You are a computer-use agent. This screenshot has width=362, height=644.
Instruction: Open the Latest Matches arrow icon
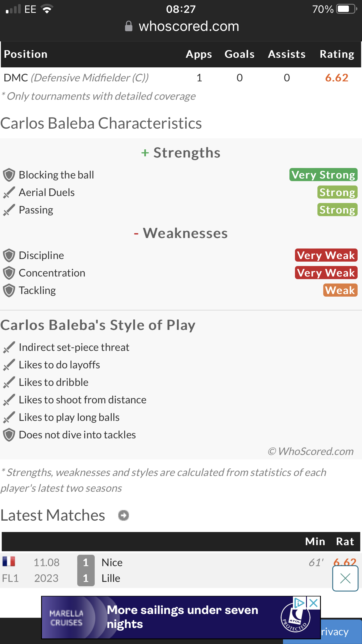[x=124, y=515]
